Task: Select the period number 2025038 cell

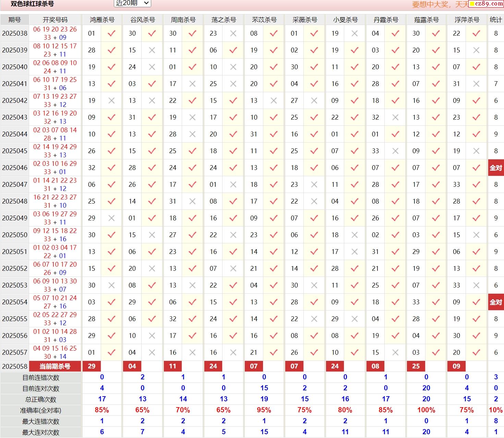Action: coord(15,34)
